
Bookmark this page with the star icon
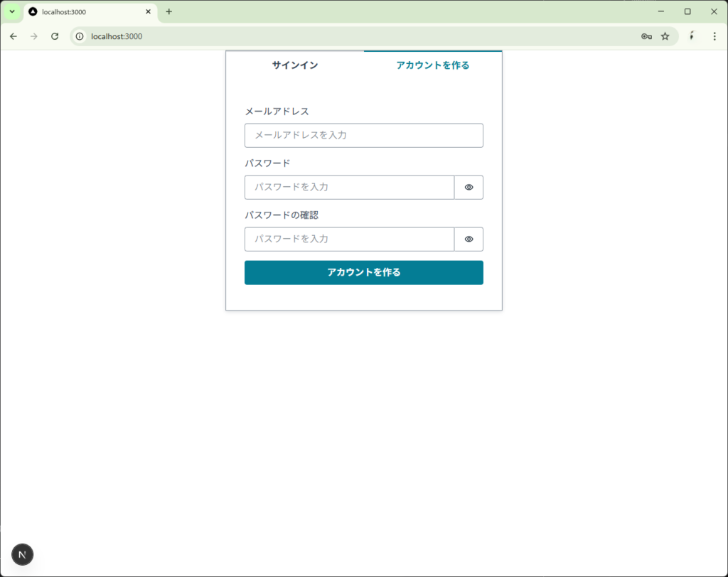point(665,36)
